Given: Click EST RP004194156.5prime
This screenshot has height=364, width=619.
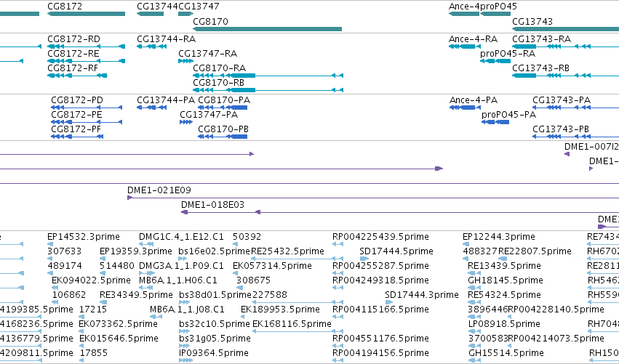Looking at the screenshot, I should [x=380, y=353].
